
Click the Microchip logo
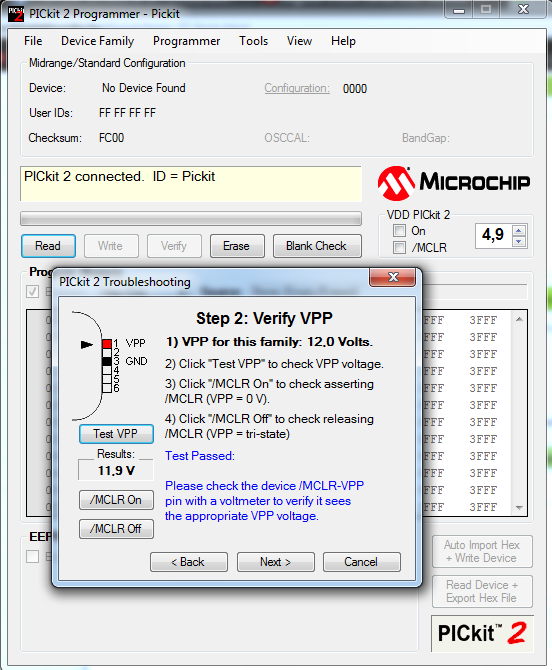click(454, 183)
